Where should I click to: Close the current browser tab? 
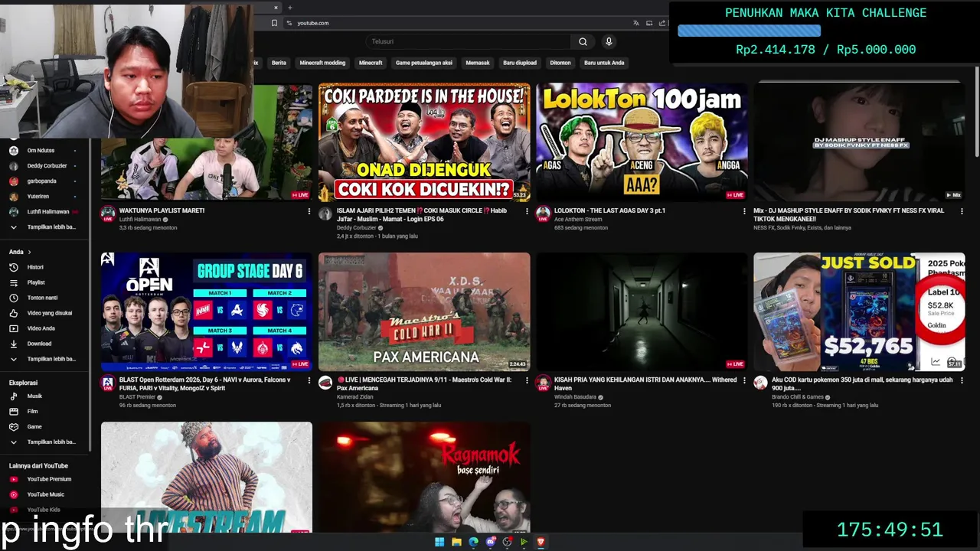[x=276, y=8]
